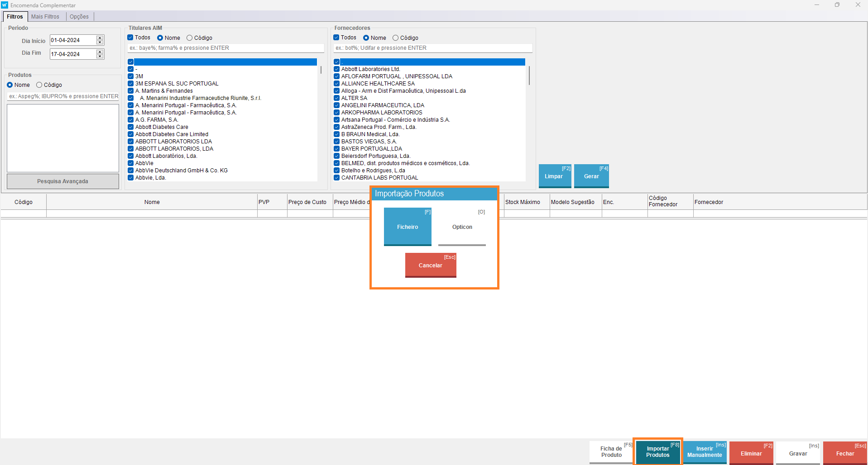Screen dimensions: 868x465
Task: Open the Opções tab
Action: pyautogui.click(x=79, y=17)
